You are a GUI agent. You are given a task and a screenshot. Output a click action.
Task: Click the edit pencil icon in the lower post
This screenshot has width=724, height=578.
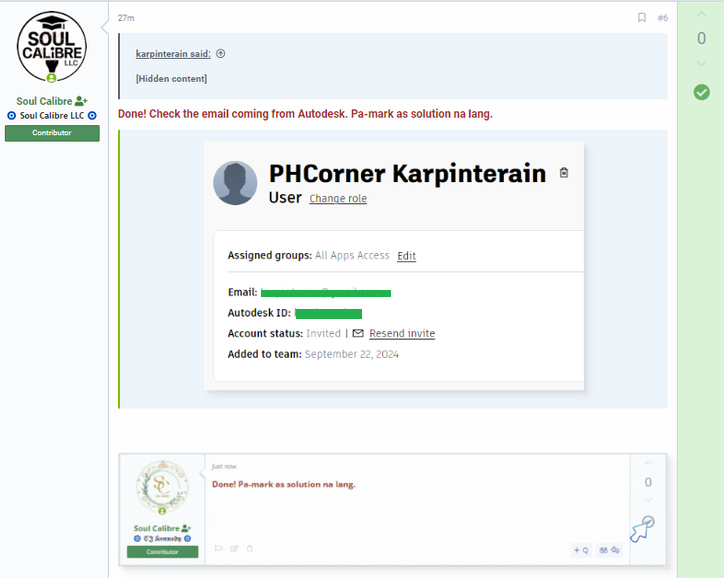(x=234, y=548)
